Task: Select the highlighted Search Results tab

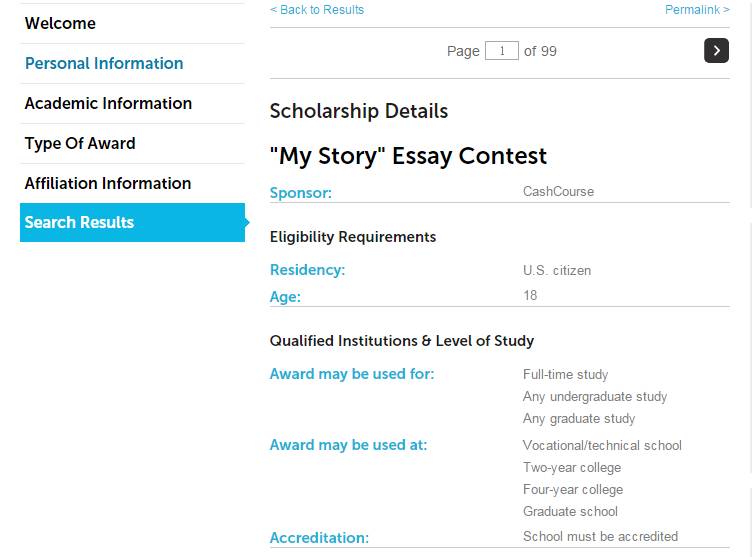Action: point(80,223)
